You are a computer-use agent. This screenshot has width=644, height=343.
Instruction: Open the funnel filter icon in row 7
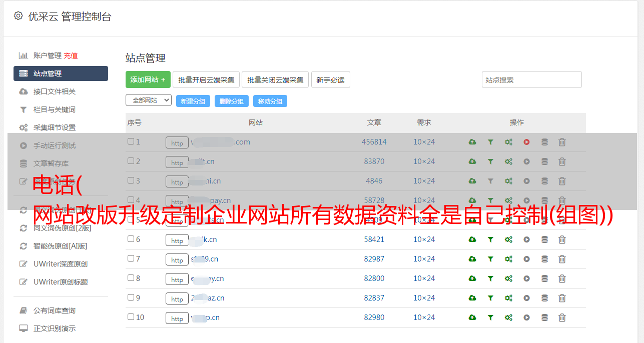pyautogui.click(x=490, y=259)
